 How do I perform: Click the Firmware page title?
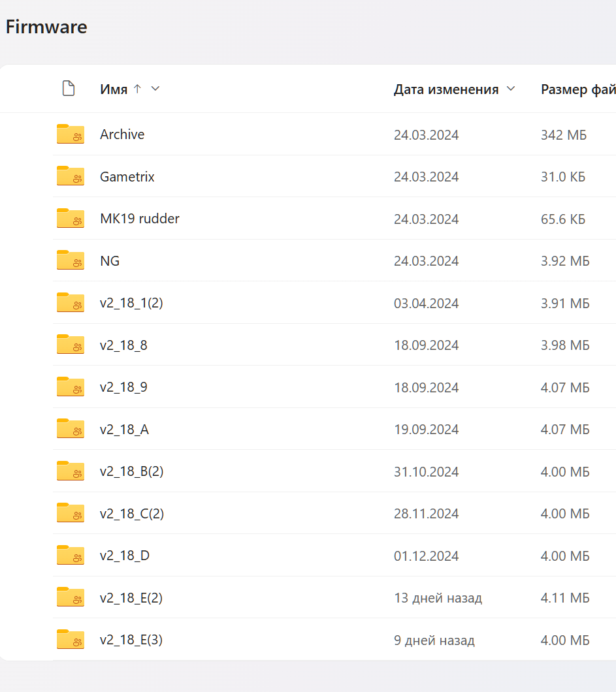tap(46, 27)
